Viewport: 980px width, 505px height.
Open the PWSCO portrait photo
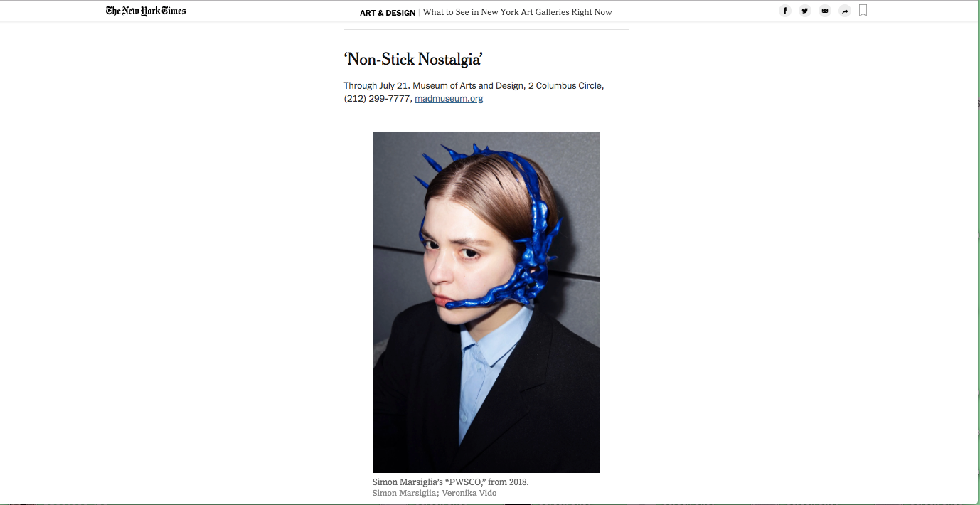pyautogui.click(x=486, y=302)
